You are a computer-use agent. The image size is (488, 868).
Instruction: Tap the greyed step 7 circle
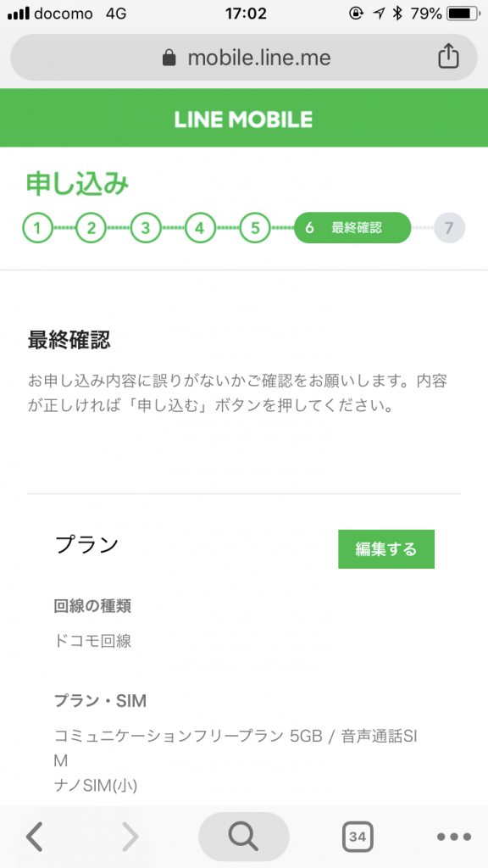pos(449,228)
